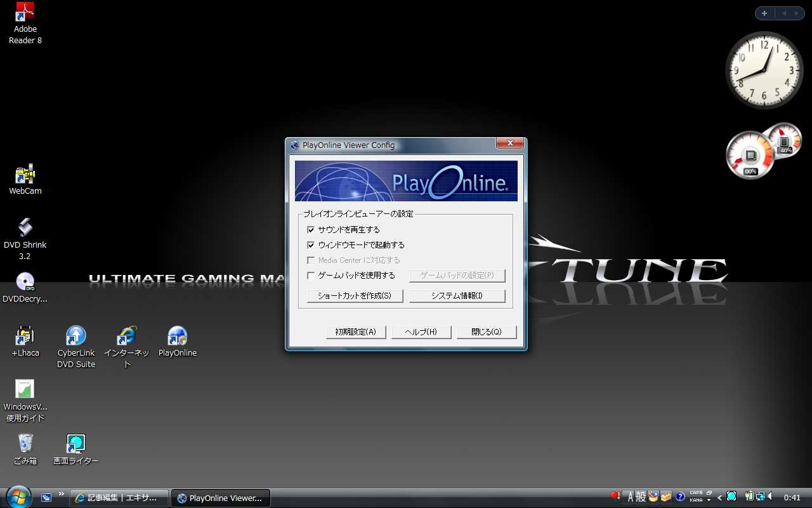
Task: Select the +Lhaca desktop icon
Action: [25, 342]
